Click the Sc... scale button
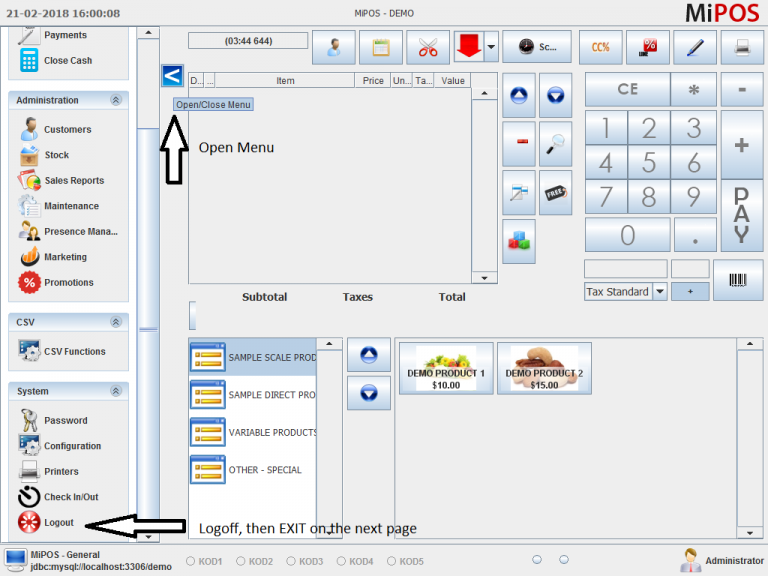Image resolution: width=768 pixels, height=576 pixels. point(537,47)
